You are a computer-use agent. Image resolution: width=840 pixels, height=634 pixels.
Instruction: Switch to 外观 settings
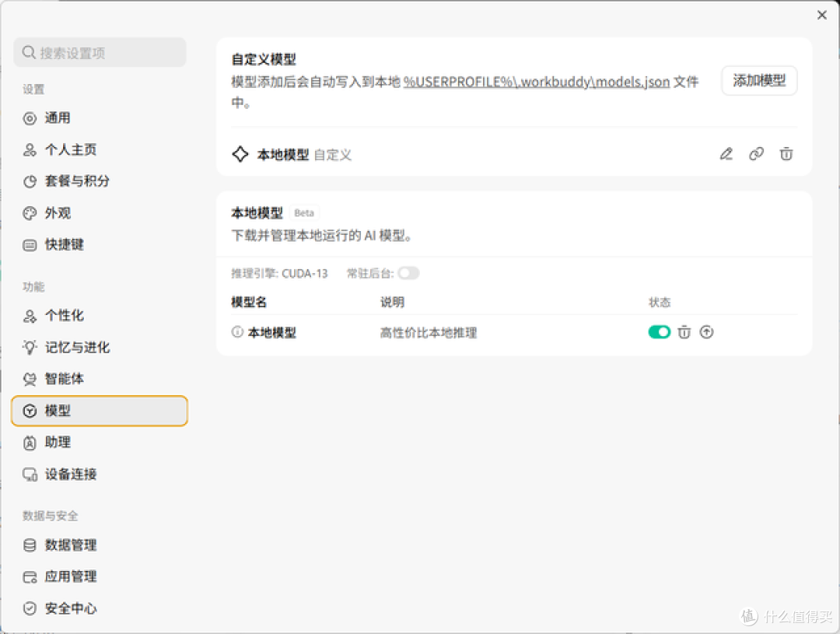[x=100, y=213]
